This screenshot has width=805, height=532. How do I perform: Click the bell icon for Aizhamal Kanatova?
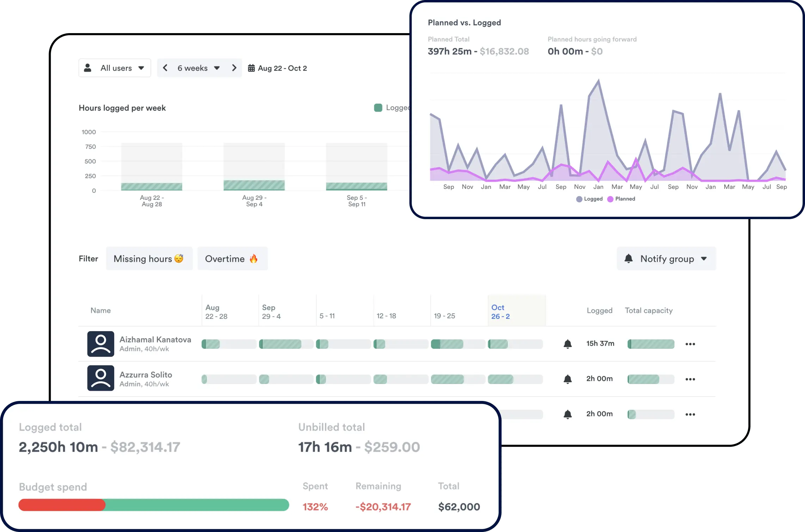pos(567,344)
